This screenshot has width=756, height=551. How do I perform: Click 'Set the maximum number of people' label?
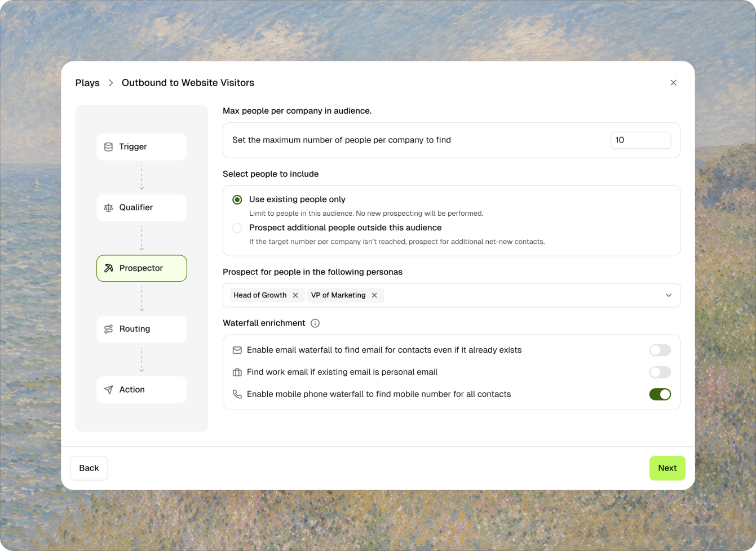(x=342, y=140)
